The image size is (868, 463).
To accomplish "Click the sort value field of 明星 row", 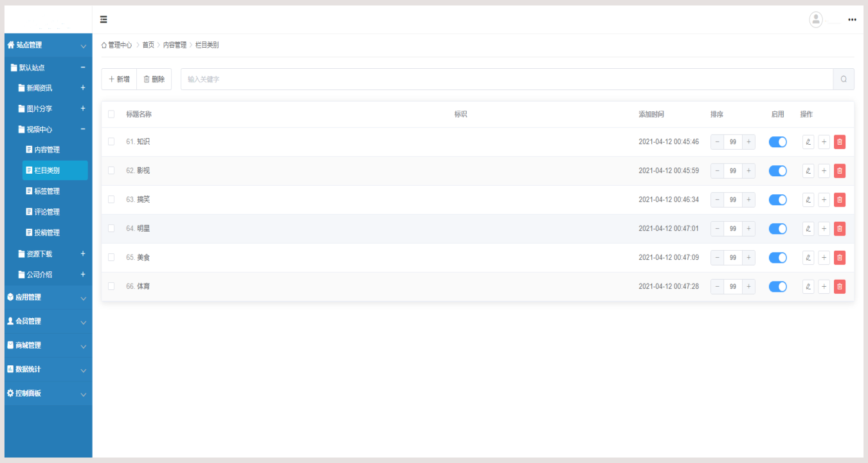I will point(733,229).
